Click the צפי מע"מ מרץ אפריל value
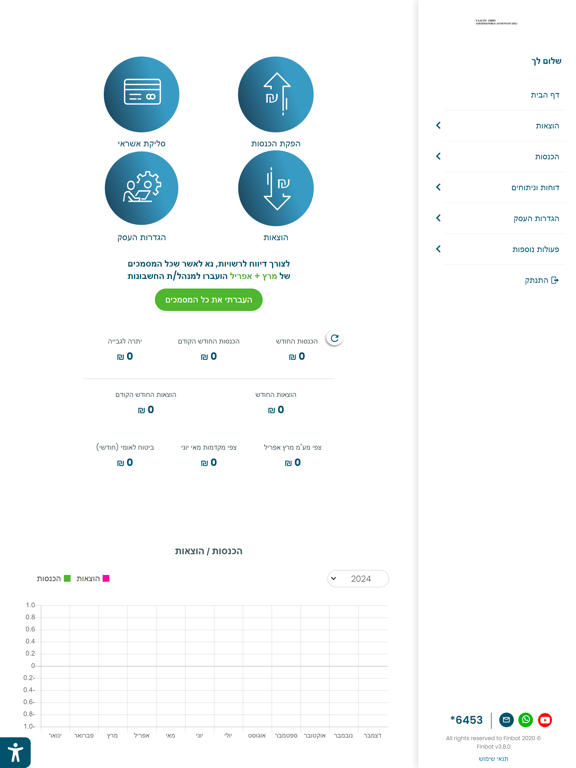Viewport: 576px width, 768px height. pyautogui.click(x=292, y=463)
